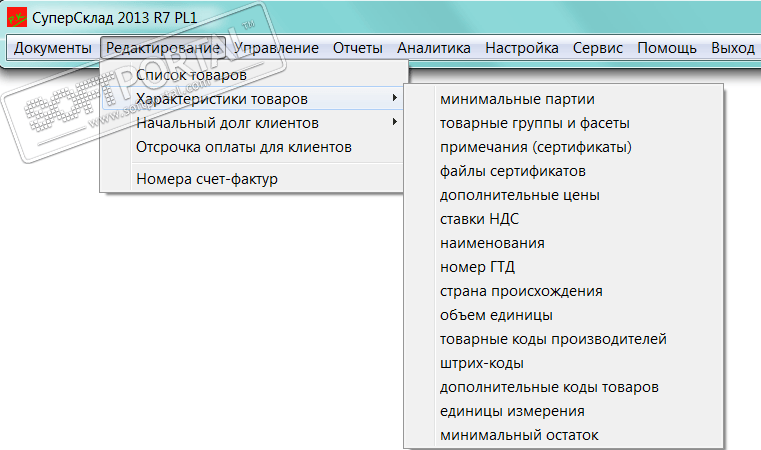Click the СуперСклад app icon in title bar

point(15,18)
